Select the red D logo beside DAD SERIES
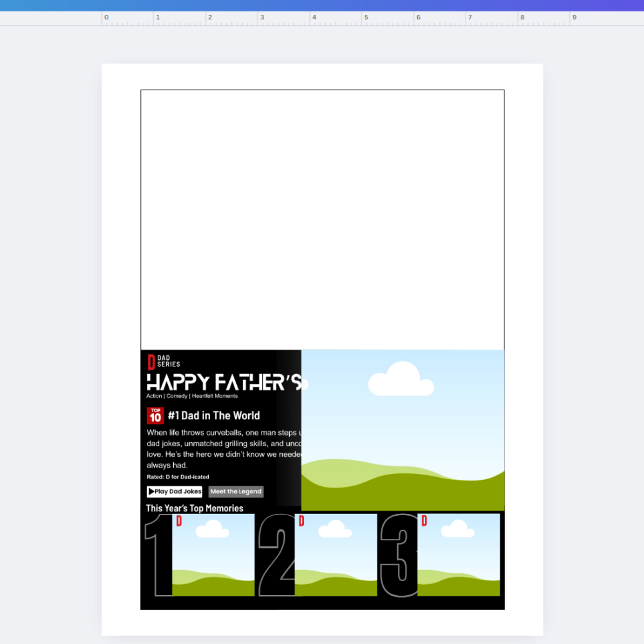This screenshot has width=644, height=644. tap(151, 362)
